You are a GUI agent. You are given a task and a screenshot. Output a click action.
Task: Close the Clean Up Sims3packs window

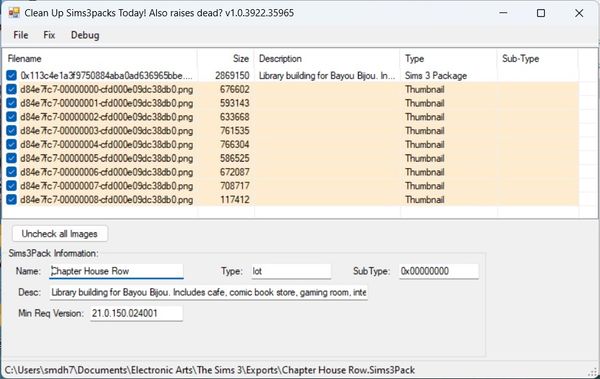[579, 13]
